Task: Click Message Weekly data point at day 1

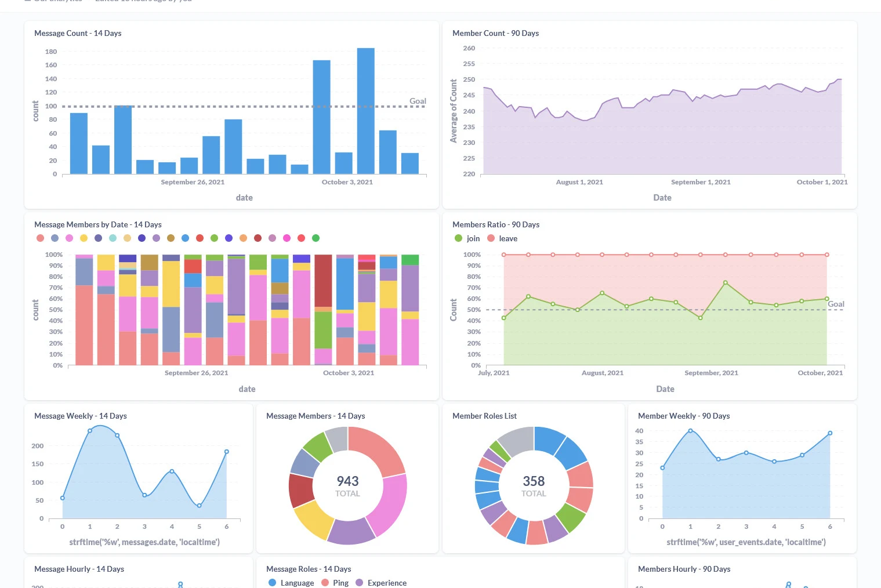Action: (90, 431)
